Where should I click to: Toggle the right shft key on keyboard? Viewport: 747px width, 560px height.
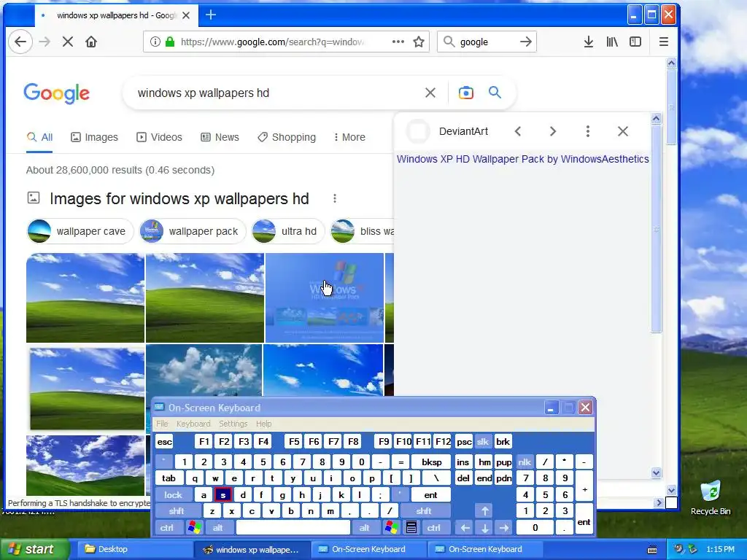point(424,511)
